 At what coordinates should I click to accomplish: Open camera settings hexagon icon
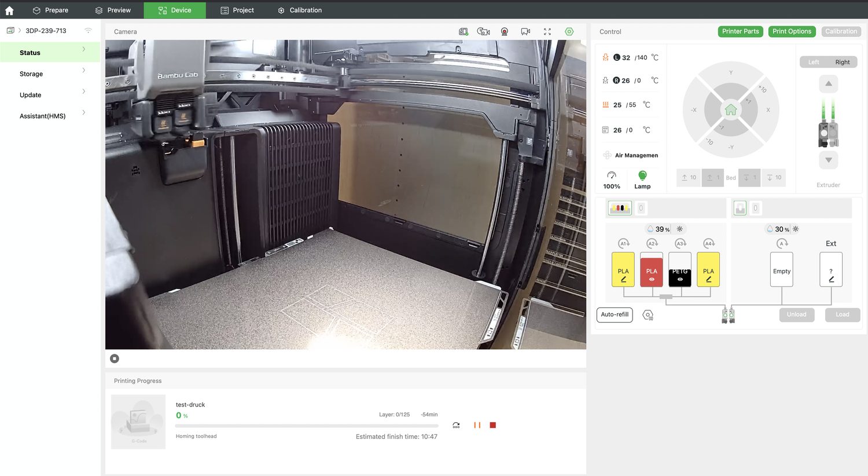point(569,32)
